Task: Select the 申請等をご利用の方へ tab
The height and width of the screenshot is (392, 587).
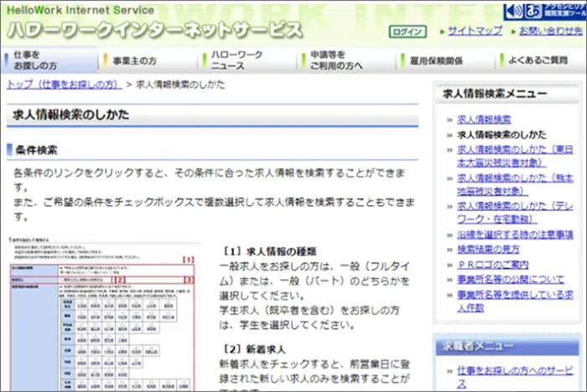Action: (x=347, y=60)
